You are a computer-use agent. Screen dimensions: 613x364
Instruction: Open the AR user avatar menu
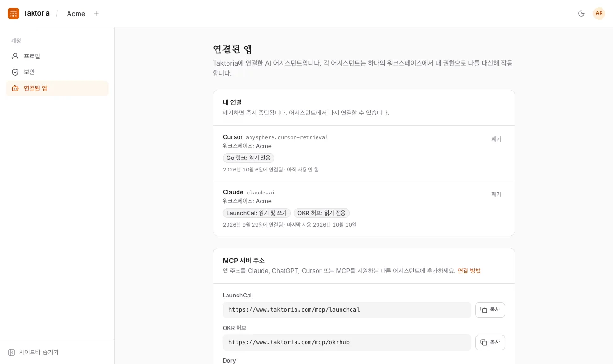[599, 13]
